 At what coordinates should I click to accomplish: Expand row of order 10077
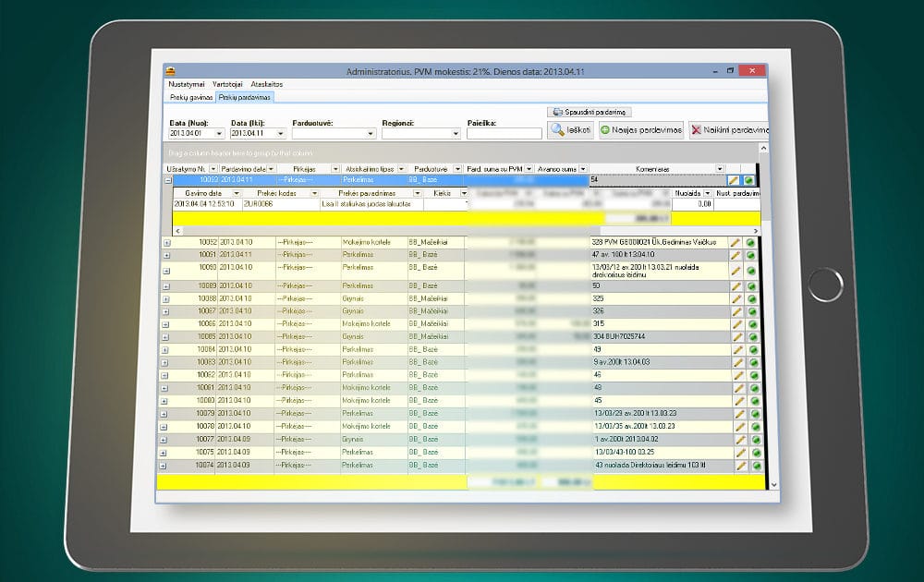click(x=164, y=440)
